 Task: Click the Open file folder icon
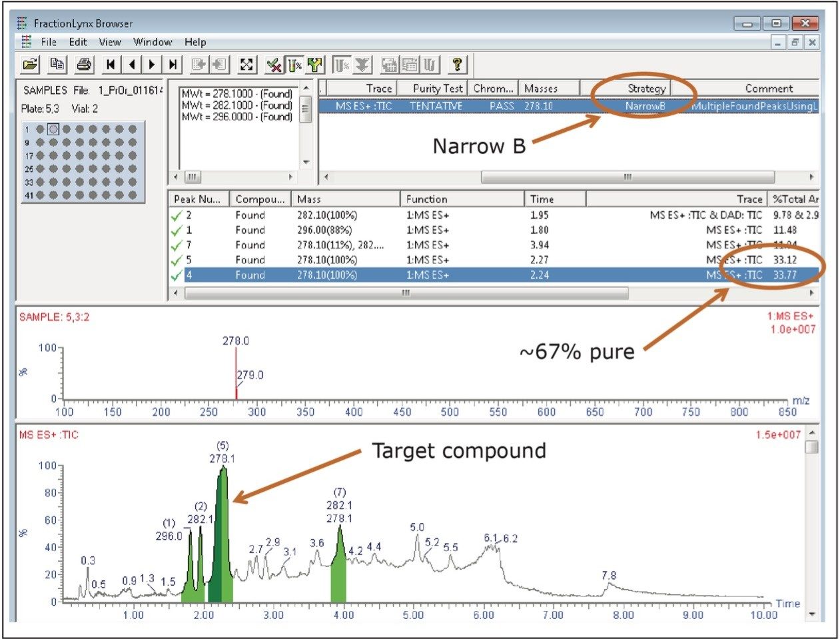click(x=31, y=65)
